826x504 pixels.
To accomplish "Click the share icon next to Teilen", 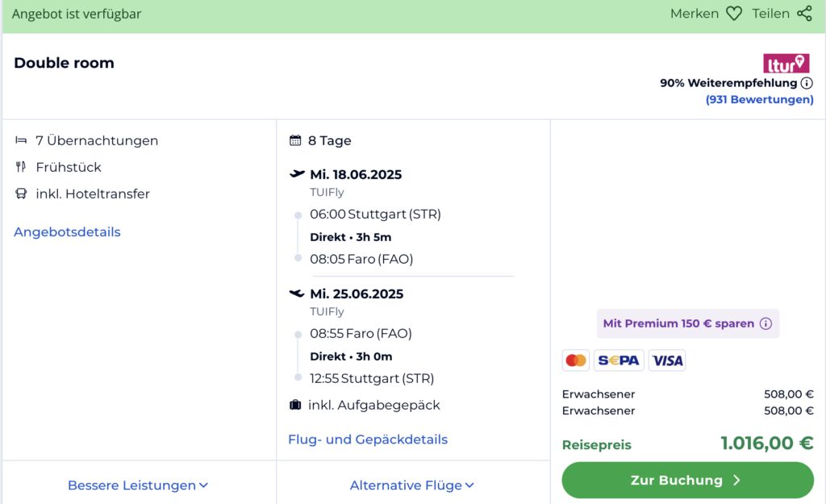I will tap(803, 14).
